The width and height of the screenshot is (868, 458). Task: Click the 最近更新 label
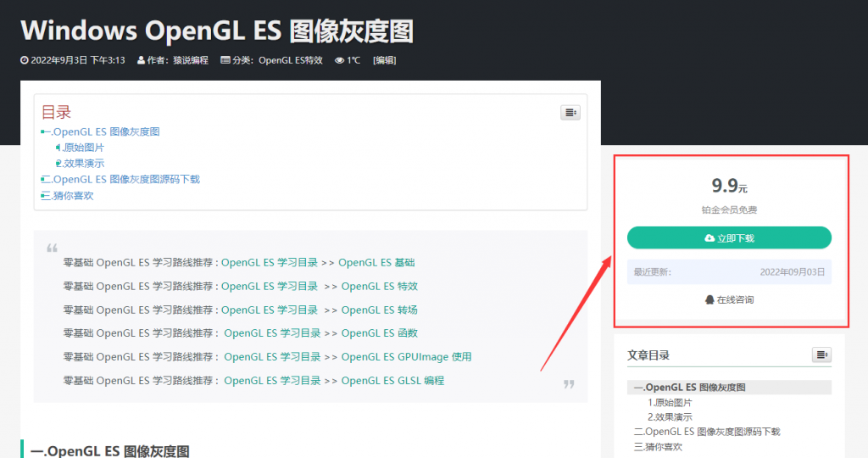point(652,272)
